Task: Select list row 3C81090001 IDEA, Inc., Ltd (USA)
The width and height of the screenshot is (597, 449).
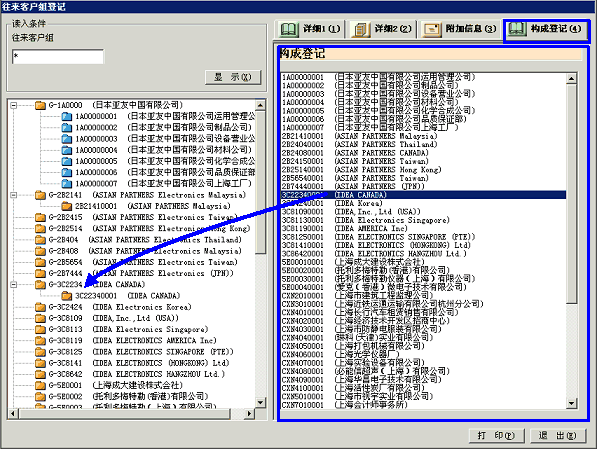Action: pos(423,212)
